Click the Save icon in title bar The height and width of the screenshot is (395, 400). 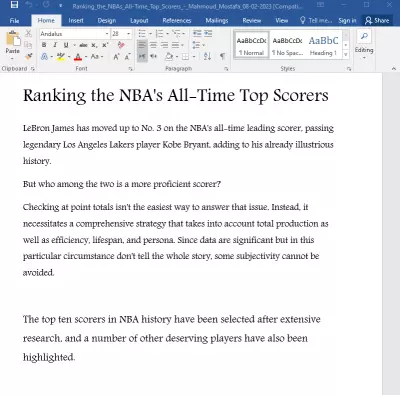click(x=14, y=5)
